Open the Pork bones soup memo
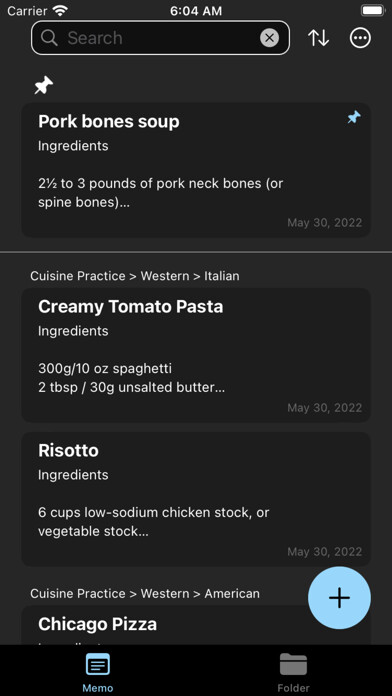Image resolution: width=392 pixels, height=696 pixels. [196, 170]
